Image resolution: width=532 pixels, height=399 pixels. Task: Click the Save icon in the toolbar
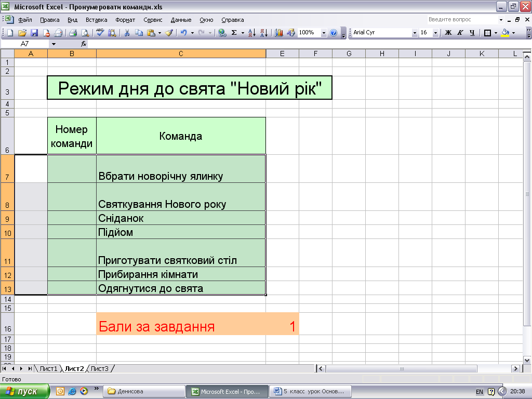click(x=34, y=33)
